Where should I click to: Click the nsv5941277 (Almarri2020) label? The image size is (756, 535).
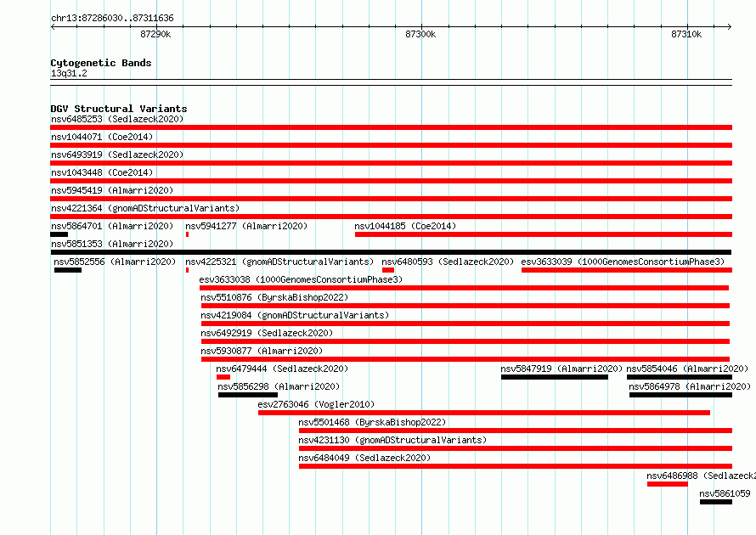point(246,226)
